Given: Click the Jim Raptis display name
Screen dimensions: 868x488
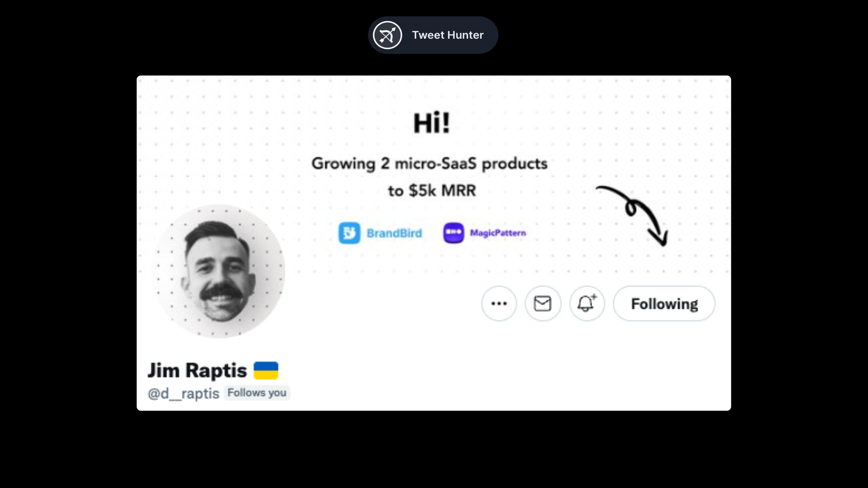Looking at the screenshot, I should click(197, 371).
